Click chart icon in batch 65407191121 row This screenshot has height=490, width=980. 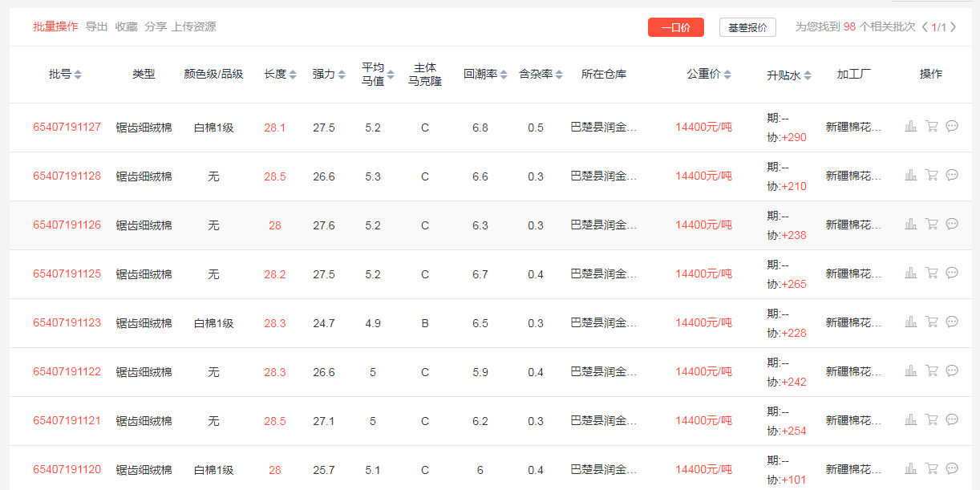(911, 419)
